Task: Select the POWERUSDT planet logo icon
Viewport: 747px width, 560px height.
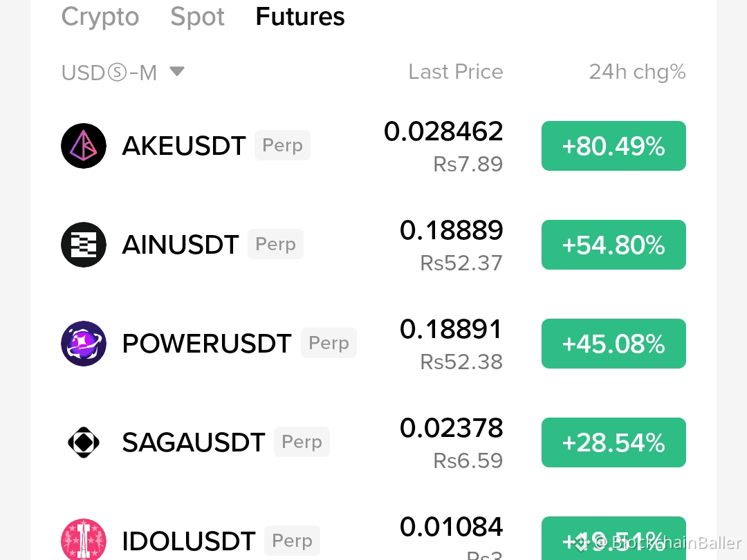Action: (84, 344)
